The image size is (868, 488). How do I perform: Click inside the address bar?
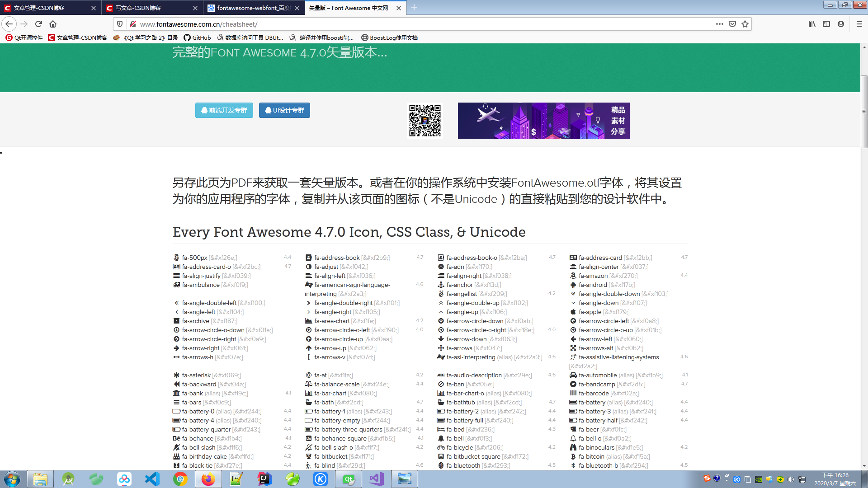point(316,24)
